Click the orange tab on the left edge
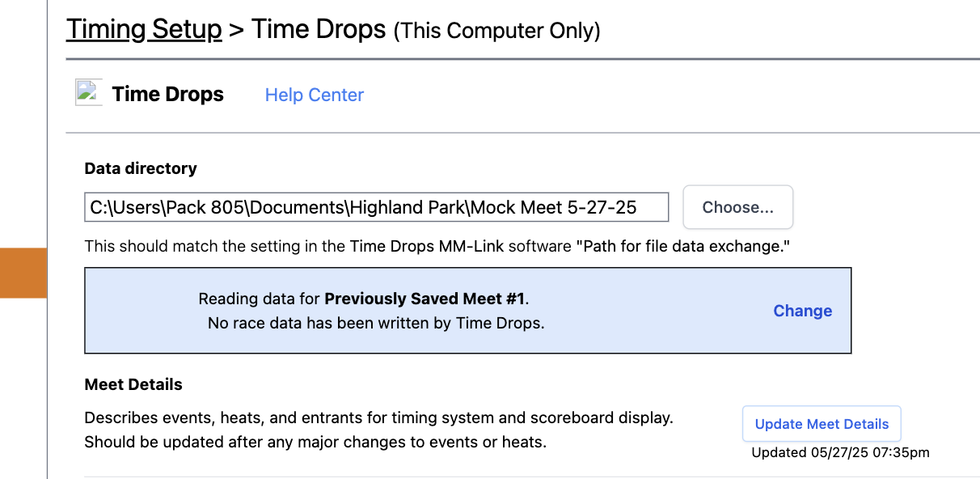 23,274
